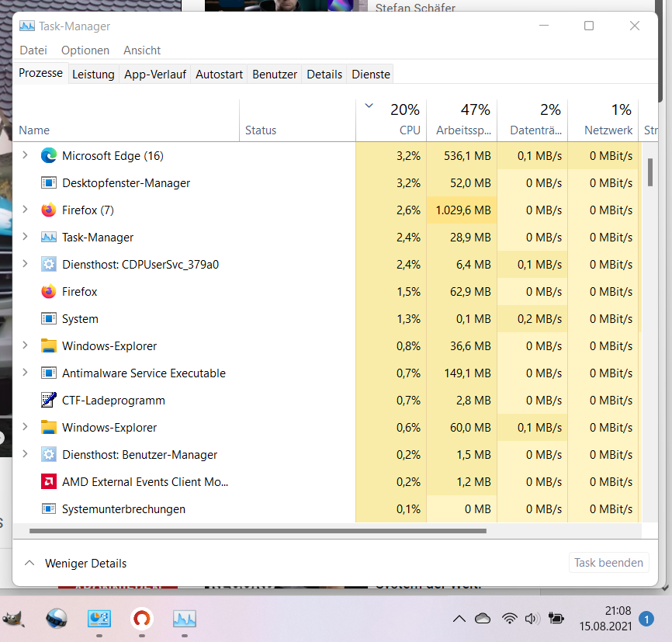
Task: Switch to the Benutzer tab
Action: click(274, 75)
